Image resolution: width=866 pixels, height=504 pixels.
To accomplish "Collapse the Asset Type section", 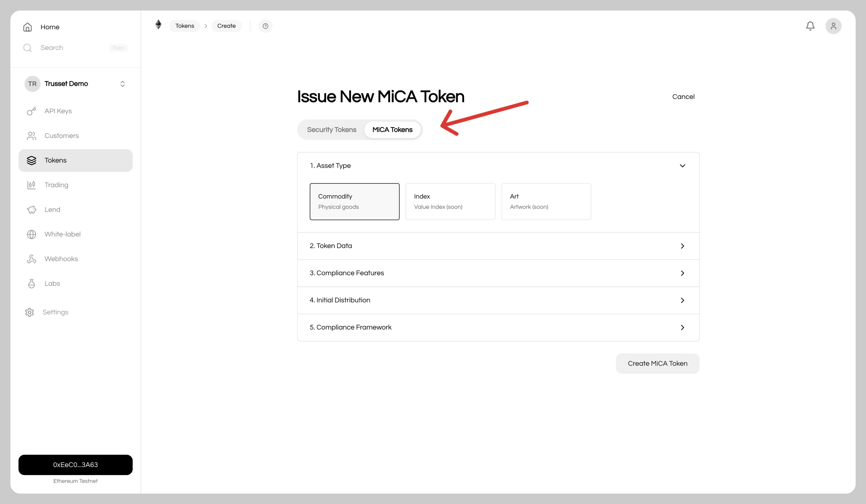I will [682, 165].
